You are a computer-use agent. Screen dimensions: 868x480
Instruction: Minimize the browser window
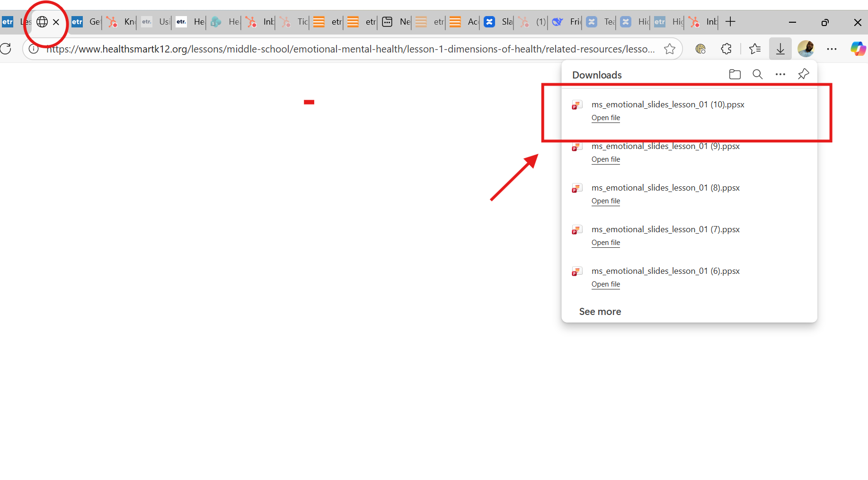click(793, 22)
